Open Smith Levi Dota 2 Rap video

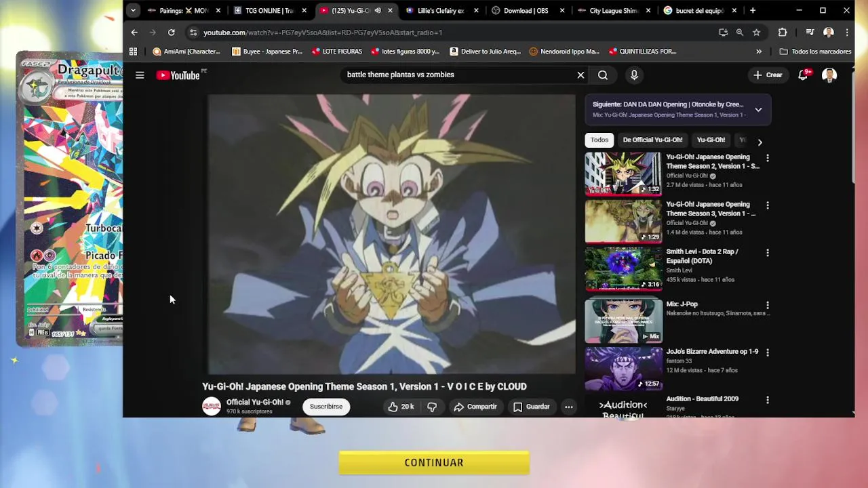(623, 268)
